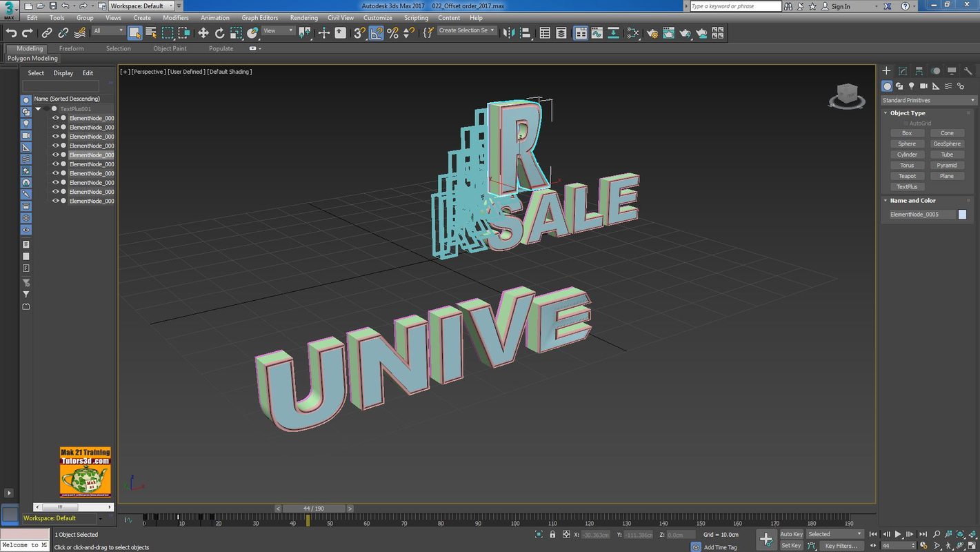
Task: Toggle the Selection Lock padlock
Action: click(x=552, y=534)
